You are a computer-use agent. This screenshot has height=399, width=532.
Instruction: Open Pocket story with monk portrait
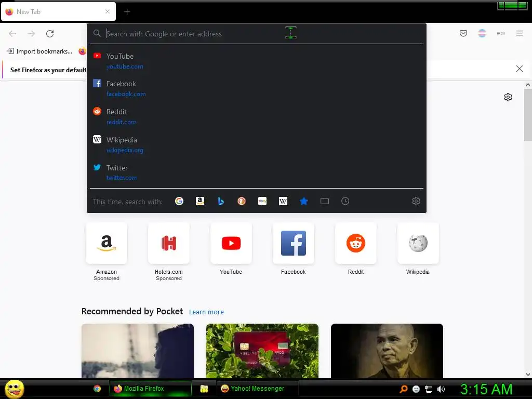387,351
